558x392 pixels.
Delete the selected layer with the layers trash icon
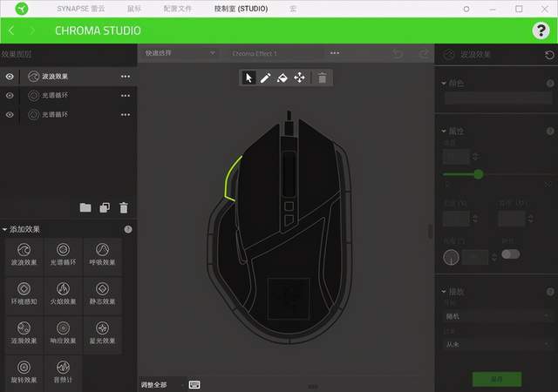tap(124, 207)
